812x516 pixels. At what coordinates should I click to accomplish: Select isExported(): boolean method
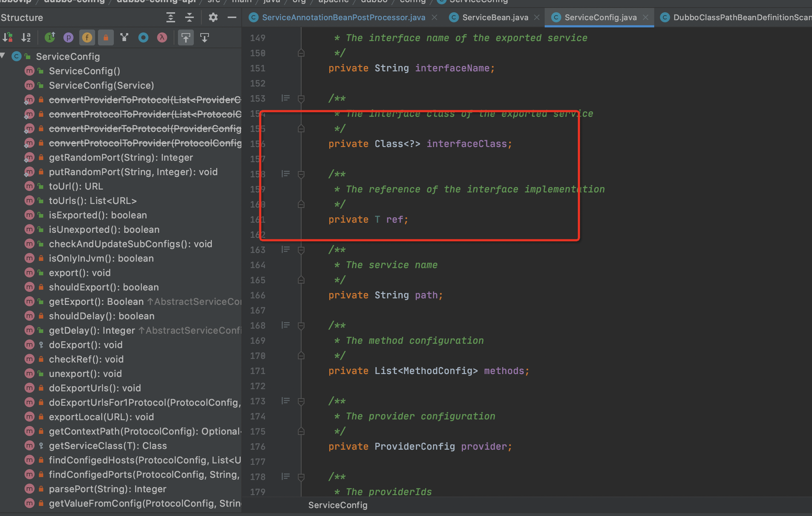(x=98, y=215)
